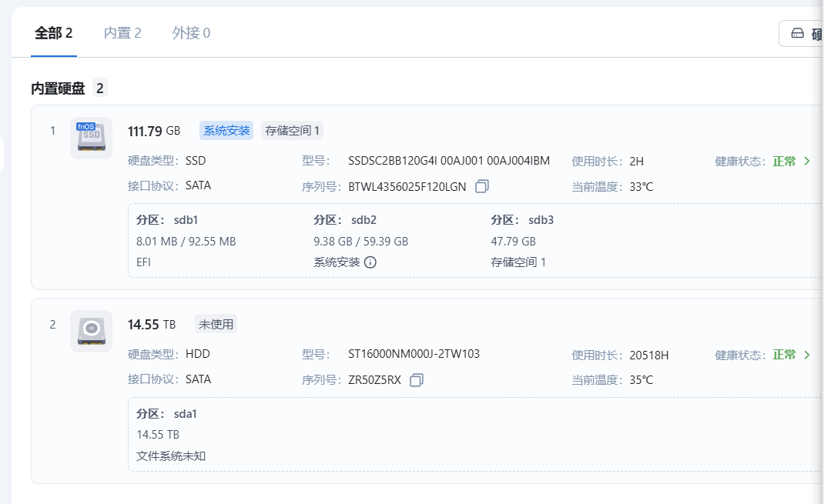Image resolution: width=824 pixels, height=504 pixels.
Task: Switch to the 外接 0 tab
Action: [191, 33]
